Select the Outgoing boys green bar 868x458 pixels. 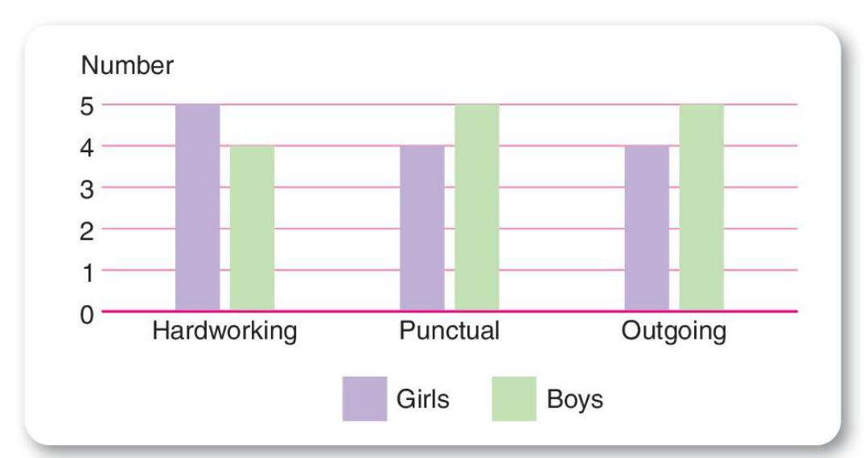click(701, 207)
